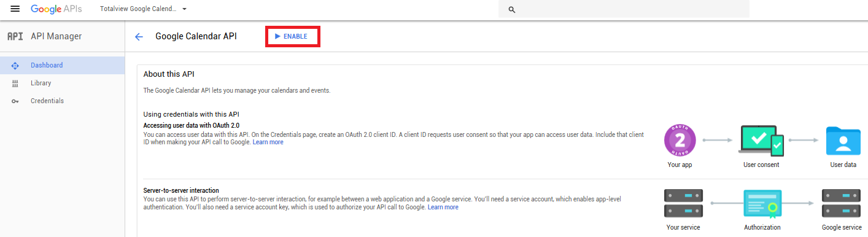Open Learn more link under OAuth 2.0
Image resolution: width=868 pixels, height=237 pixels.
(x=268, y=142)
